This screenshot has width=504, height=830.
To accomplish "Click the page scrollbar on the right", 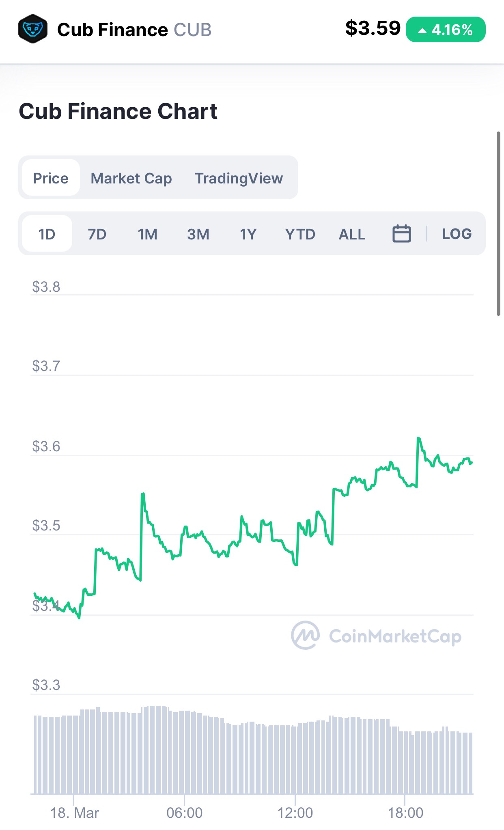I will (x=498, y=223).
